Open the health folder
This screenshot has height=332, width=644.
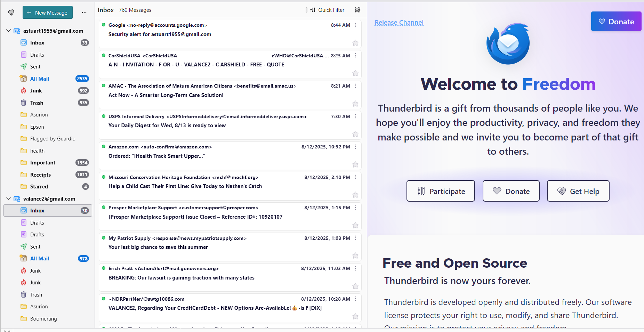[x=48, y=151]
